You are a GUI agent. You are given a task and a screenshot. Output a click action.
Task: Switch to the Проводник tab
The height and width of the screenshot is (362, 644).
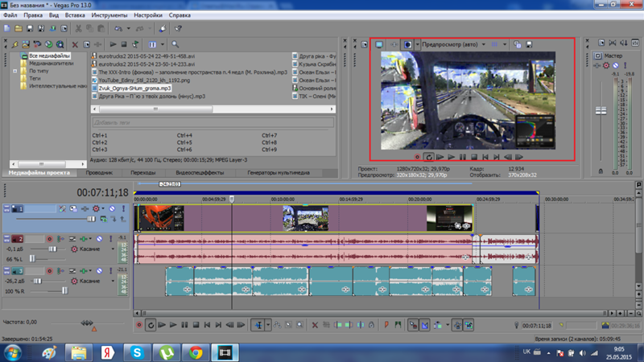coord(99,173)
